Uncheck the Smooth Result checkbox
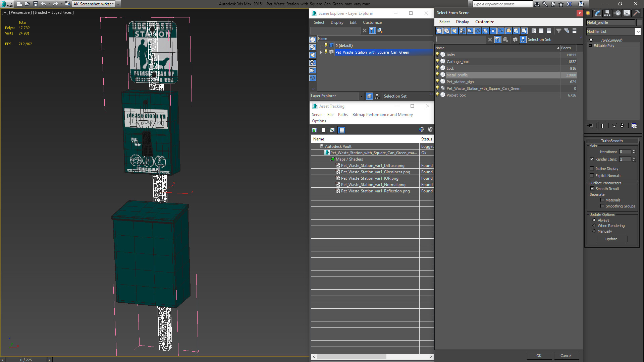 [x=592, y=189]
